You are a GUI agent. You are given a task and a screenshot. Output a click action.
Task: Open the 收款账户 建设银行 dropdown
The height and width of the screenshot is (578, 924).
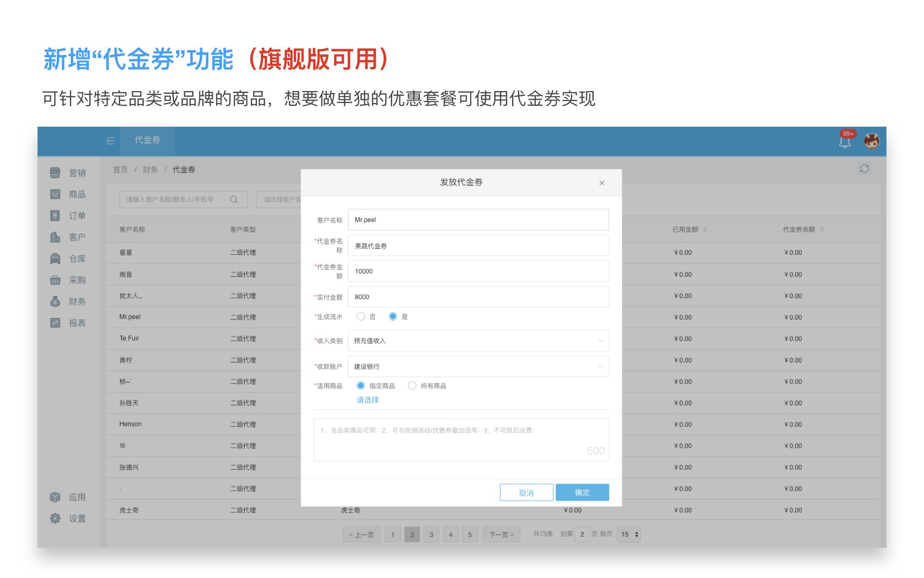tap(478, 367)
